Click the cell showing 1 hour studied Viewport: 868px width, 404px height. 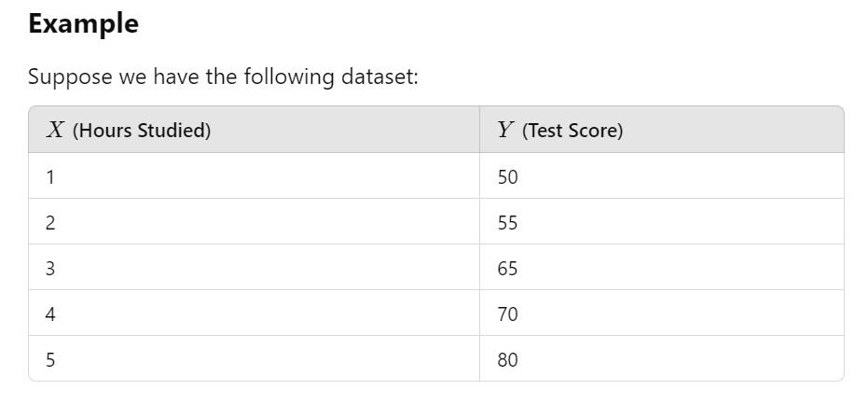tap(49, 176)
